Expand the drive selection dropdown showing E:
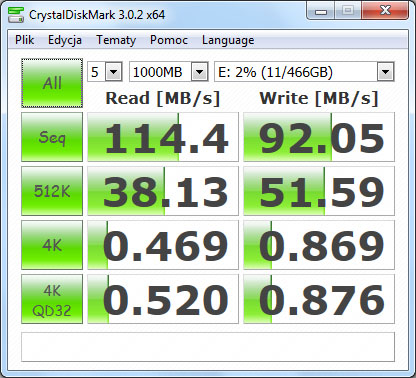 pyautogui.click(x=385, y=72)
